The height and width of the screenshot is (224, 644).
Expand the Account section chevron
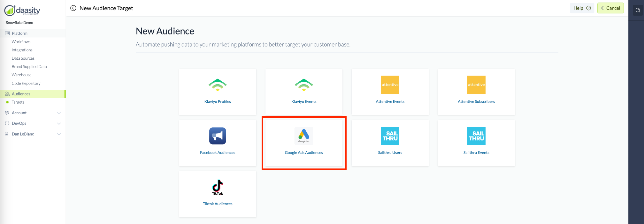[59, 113]
